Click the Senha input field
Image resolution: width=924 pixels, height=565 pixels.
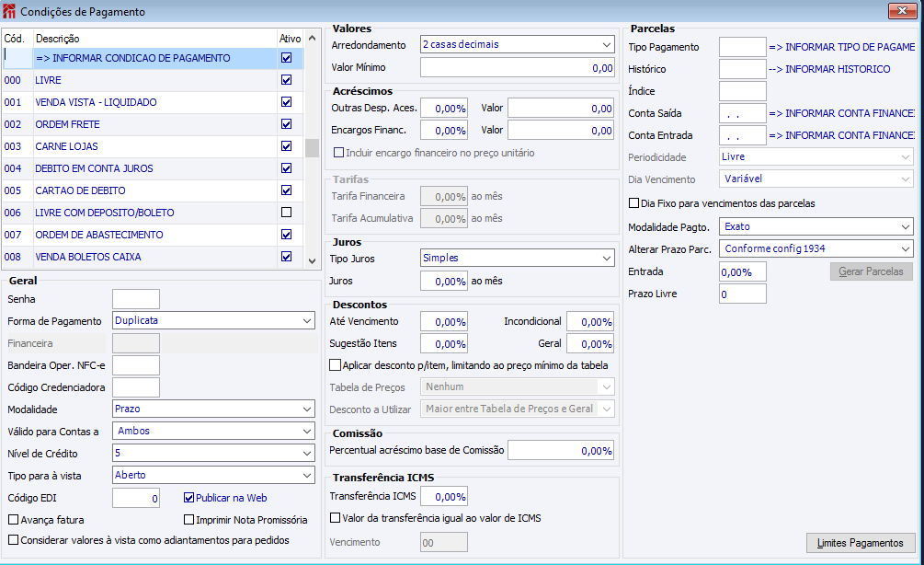(x=135, y=299)
